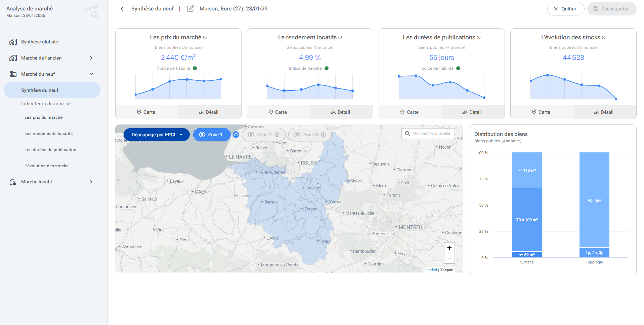
Task: Zoom in the map with plus button
Action: point(449,248)
